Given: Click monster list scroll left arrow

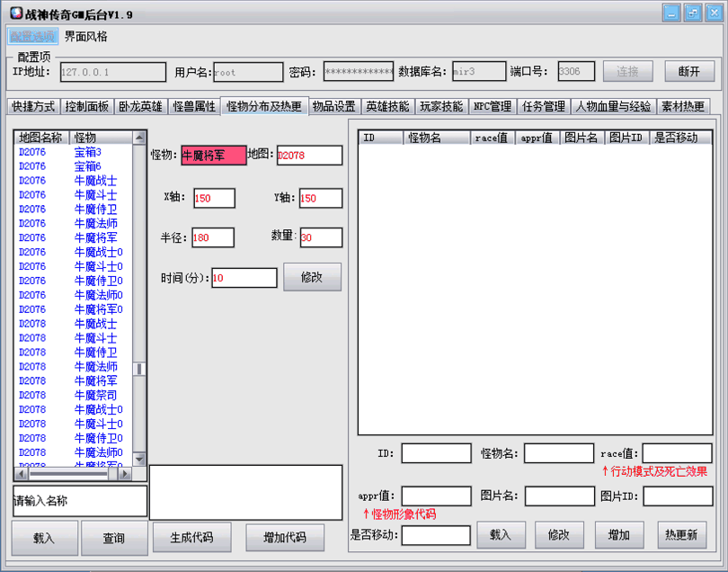Looking at the screenshot, I should tap(22, 474).
